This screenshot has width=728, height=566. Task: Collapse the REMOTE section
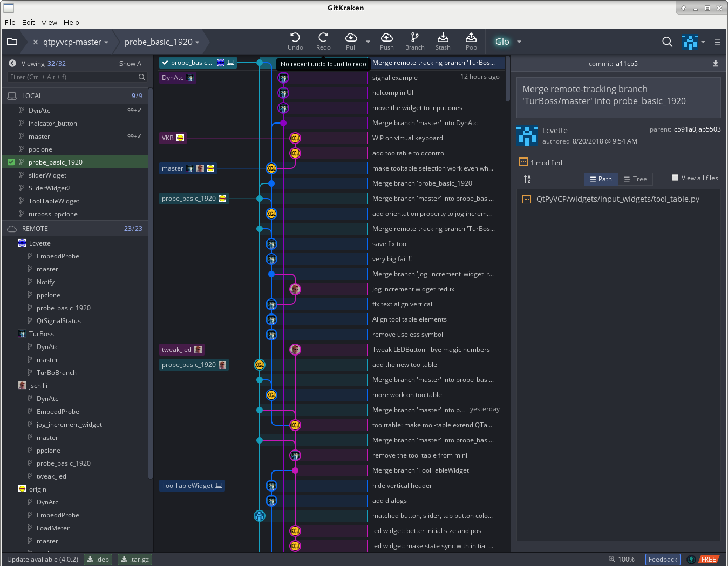pyautogui.click(x=76, y=228)
